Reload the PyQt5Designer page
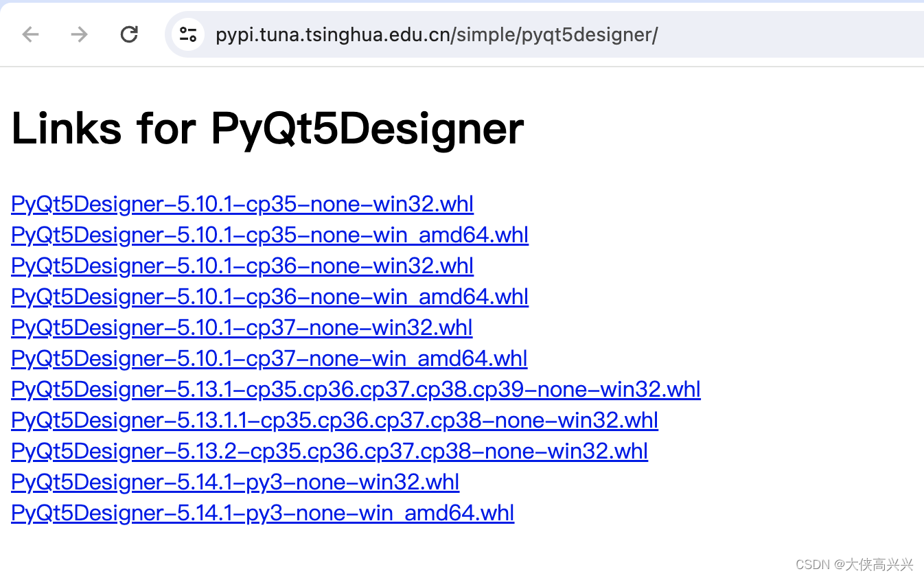The image size is (924, 578). coord(128,34)
